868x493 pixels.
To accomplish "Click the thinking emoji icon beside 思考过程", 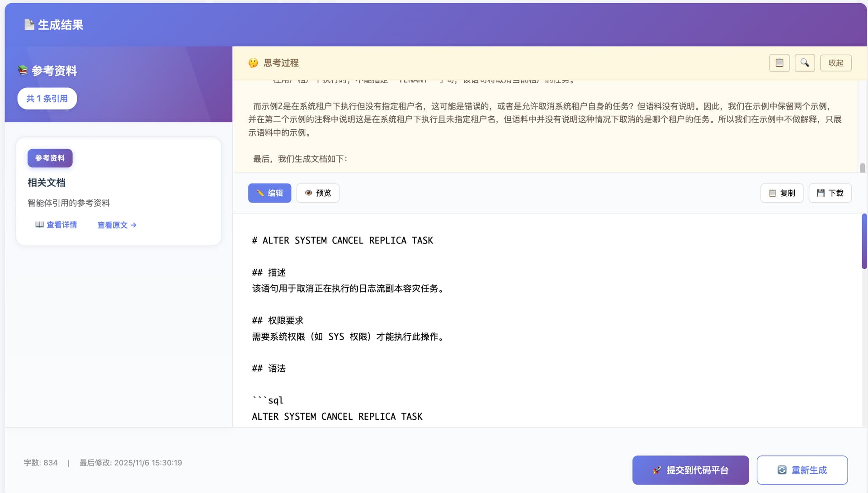I will pyautogui.click(x=253, y=63).
